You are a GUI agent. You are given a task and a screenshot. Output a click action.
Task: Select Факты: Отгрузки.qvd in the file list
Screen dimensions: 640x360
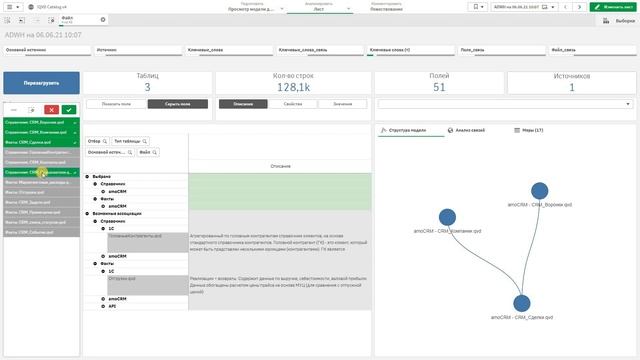[41, 192]
